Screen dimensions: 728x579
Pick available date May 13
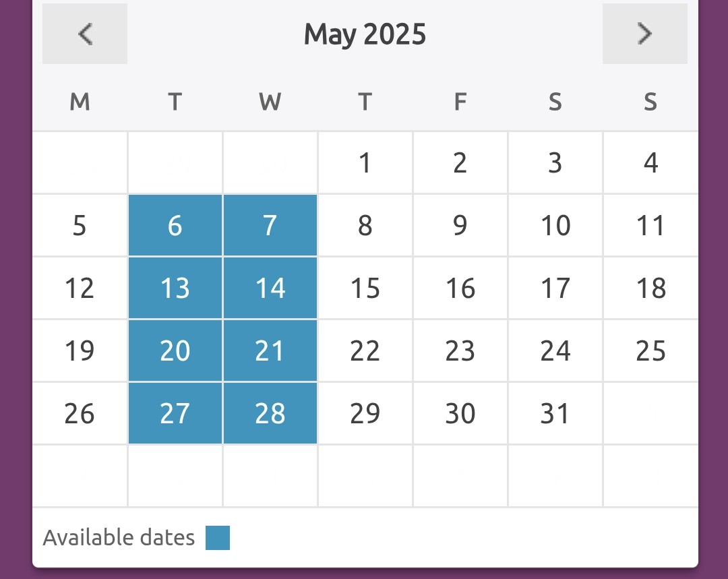point(175,288)
